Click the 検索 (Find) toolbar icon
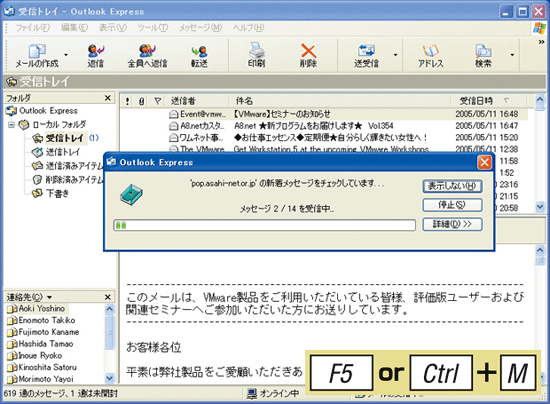The image size is (550, 404). tap(483, 51)
